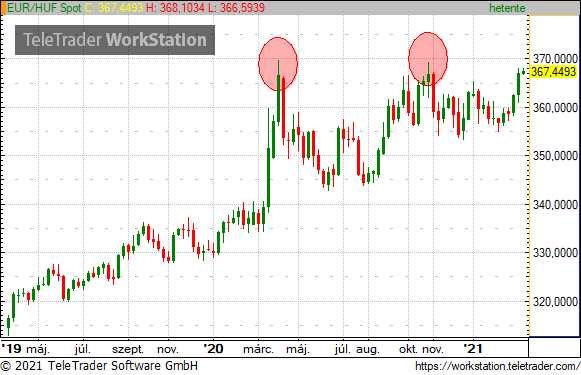The height and width of the screenshot is (375, 581).
Task: Click the orange marker beside the EUR/HUF title
Action: [3, 8]
